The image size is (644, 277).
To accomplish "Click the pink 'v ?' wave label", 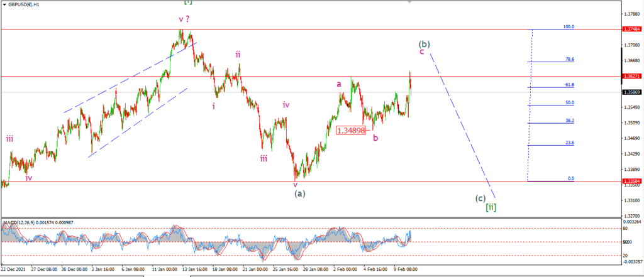I will tap(184, 19).
